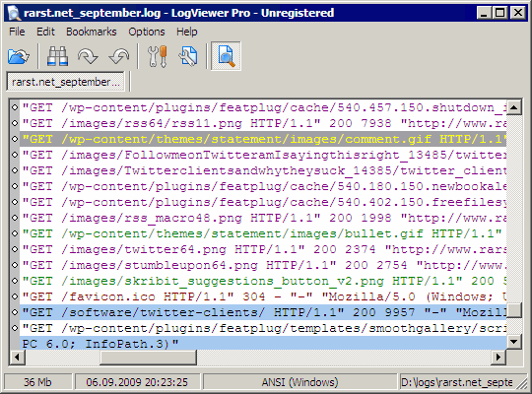532x394 pixels.
Task: Select the 540.180.150.newbookale log line
Action: pos(263,186)
